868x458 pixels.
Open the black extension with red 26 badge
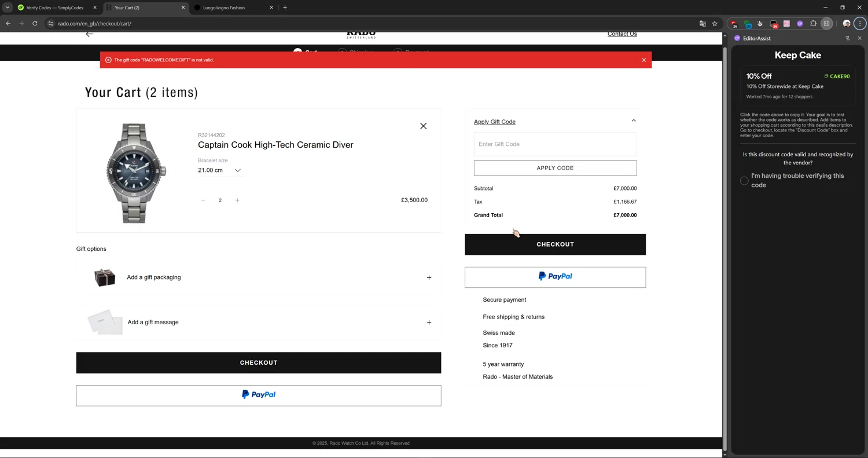773,24
